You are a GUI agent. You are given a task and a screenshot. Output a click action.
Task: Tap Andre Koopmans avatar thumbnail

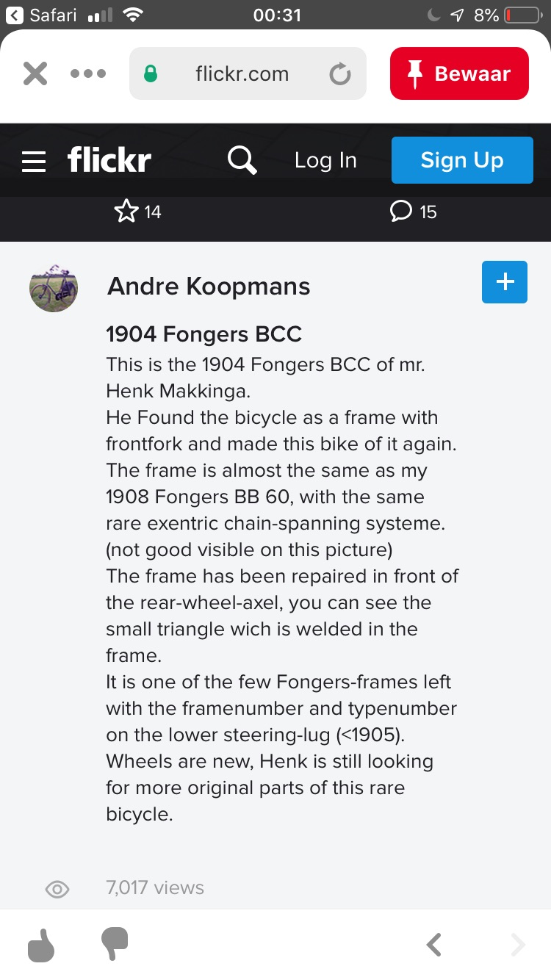[x=54, y=287]
